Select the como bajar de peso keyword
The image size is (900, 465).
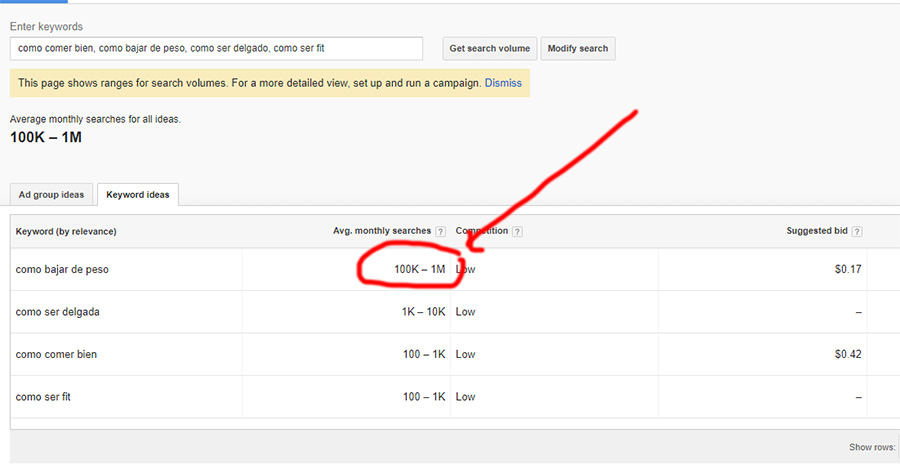pyautogui.click(x=62, y=269)
